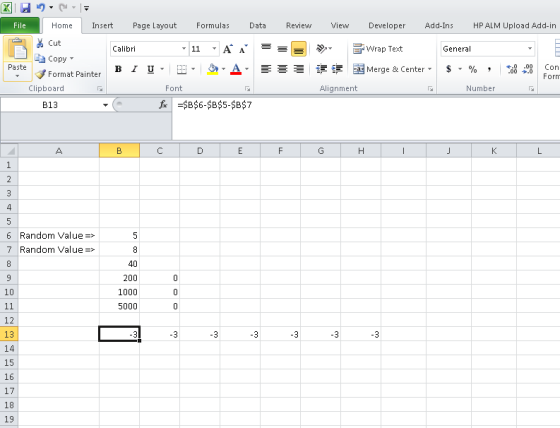Image resolution: width=560 pixels, height=428 pixels.
Task: Click the Increase Decimal icon
Action: [x=512, y=69]
